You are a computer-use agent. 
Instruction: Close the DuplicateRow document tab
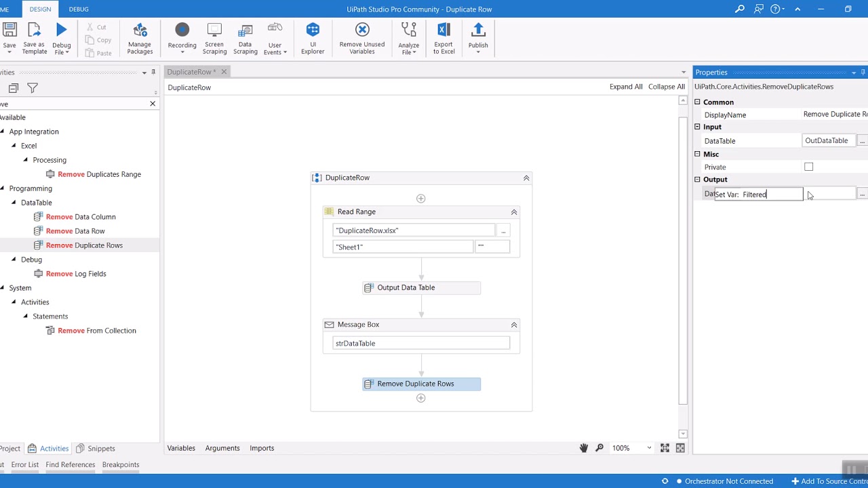tap(223, 72)
